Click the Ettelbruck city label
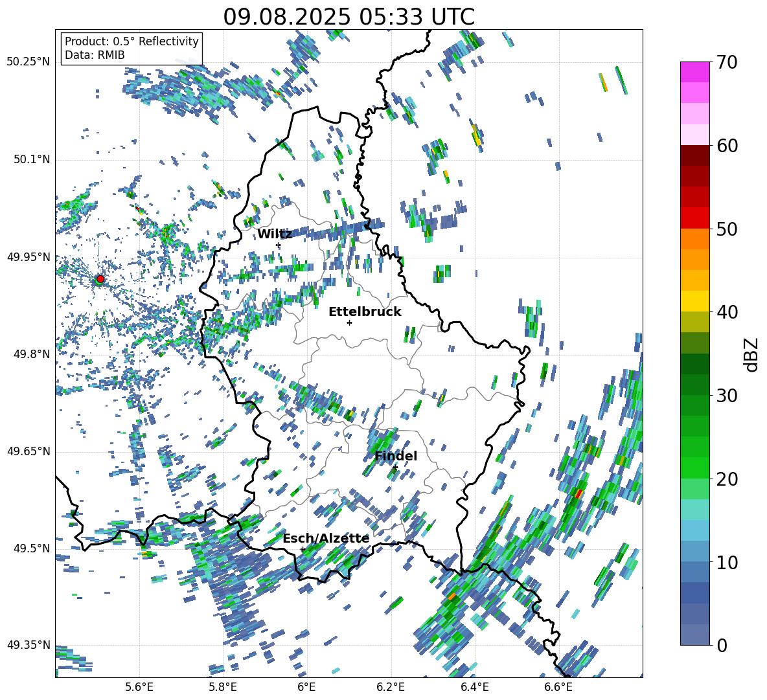This screenshot has width=767, height=700. coord(365,312)
